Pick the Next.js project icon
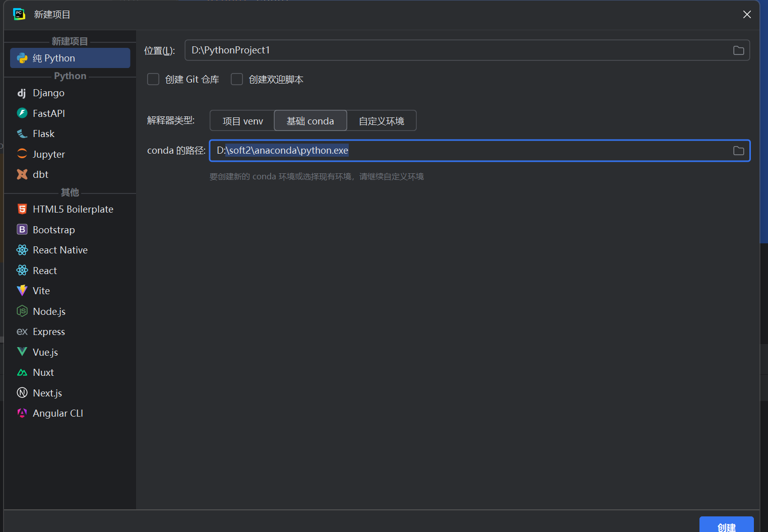 [x=22, y=393]
